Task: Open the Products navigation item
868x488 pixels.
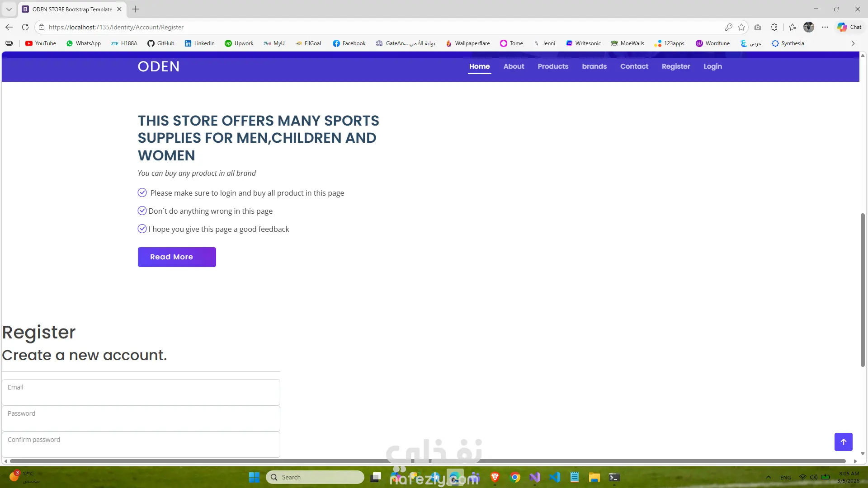Action: (x=553, y=66)
